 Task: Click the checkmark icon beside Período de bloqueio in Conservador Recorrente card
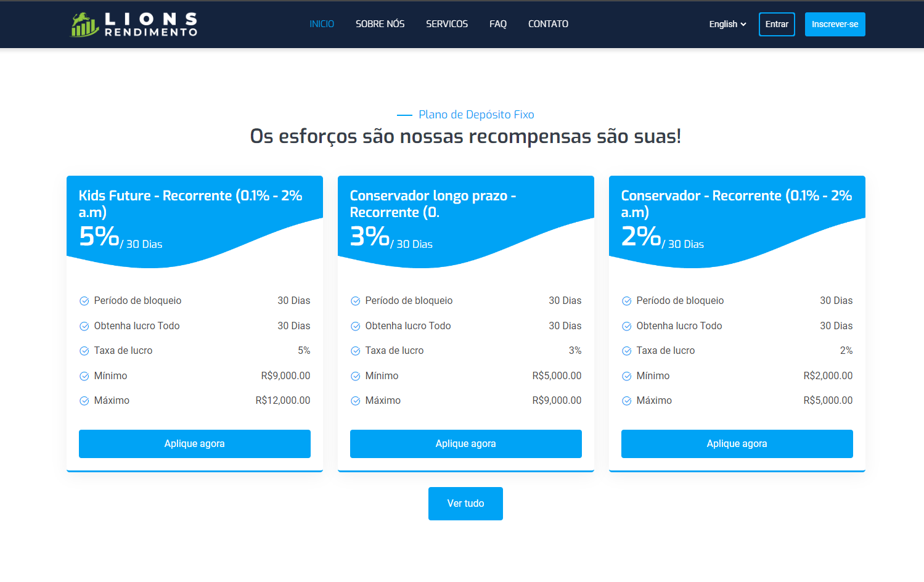click(626, 300)
